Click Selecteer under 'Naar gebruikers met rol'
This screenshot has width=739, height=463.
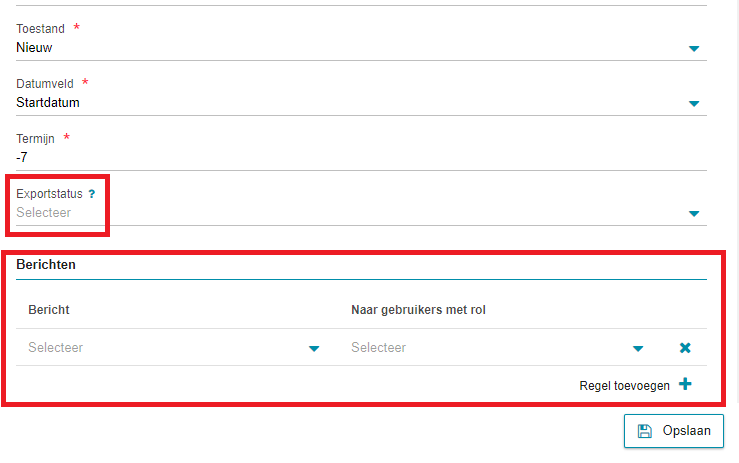[378, 347]
